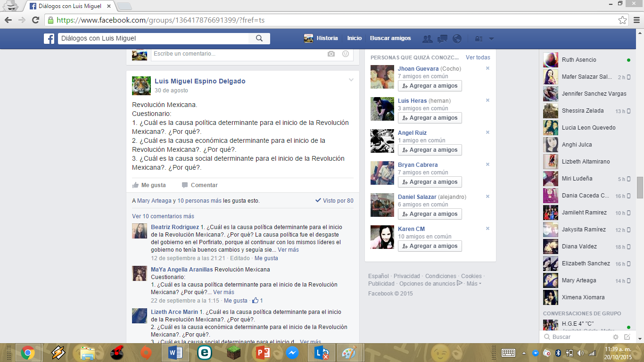Open the Historia profile link
Viewport: 644px width, 362px height.
[x=321, y=39]
